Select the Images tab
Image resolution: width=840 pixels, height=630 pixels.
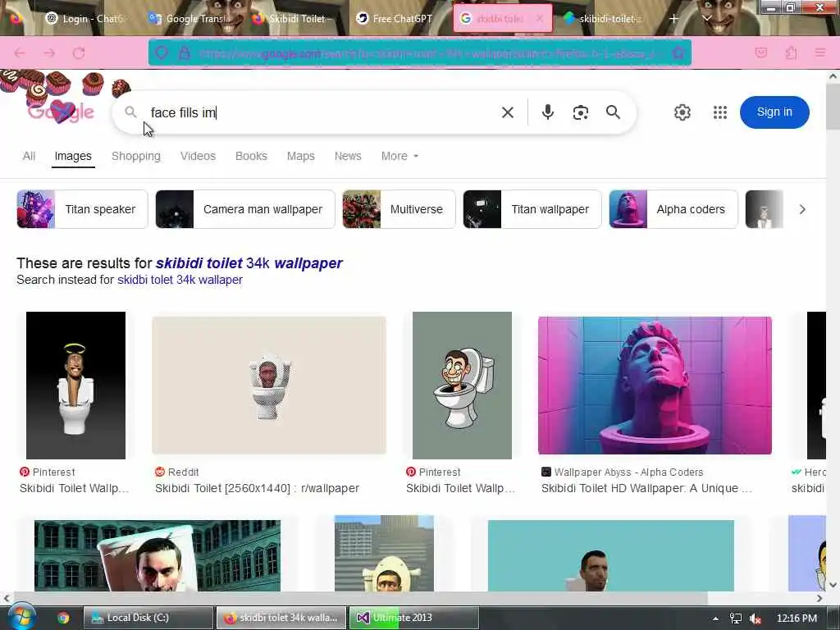coord(73,156)
